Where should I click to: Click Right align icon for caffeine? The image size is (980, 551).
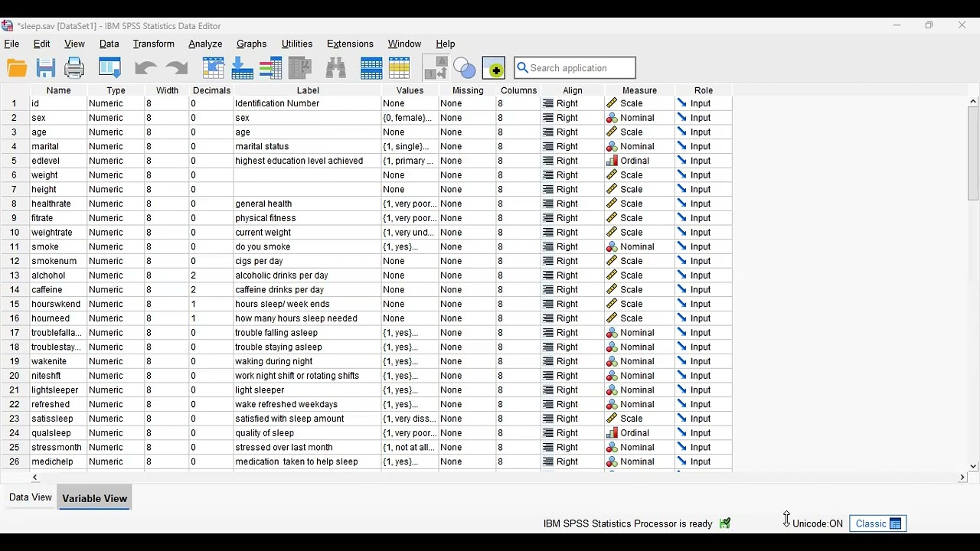[548, 290]
